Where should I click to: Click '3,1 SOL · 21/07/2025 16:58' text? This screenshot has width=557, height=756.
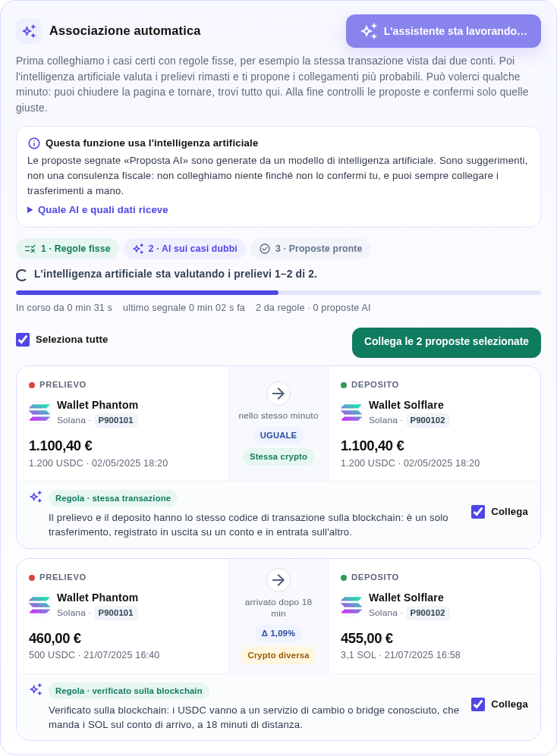pyautogui.click(x=401, y=655)
